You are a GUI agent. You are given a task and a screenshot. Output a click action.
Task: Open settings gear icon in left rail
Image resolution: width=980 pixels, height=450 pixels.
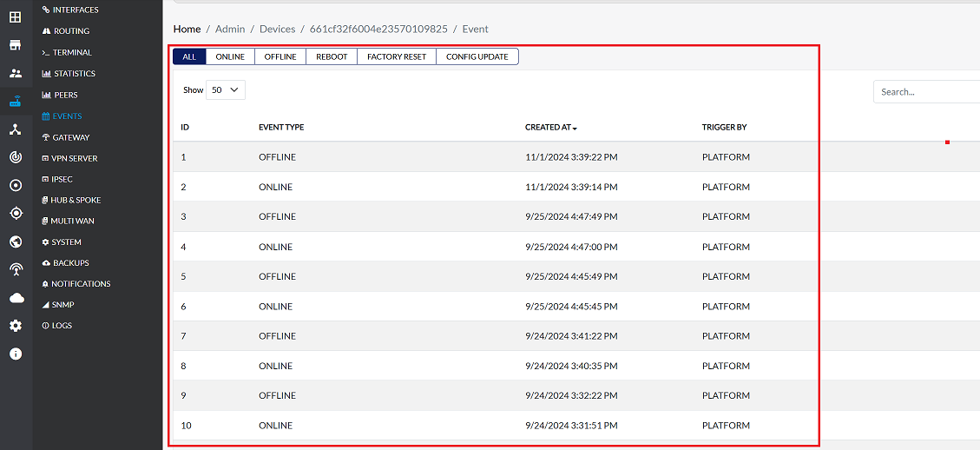click(16, 326)
